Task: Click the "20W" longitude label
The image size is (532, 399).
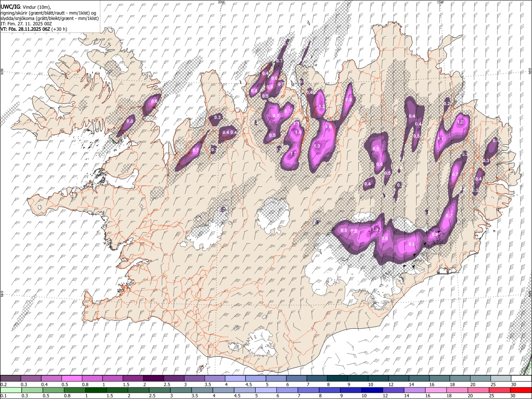Action: [221, 2]
